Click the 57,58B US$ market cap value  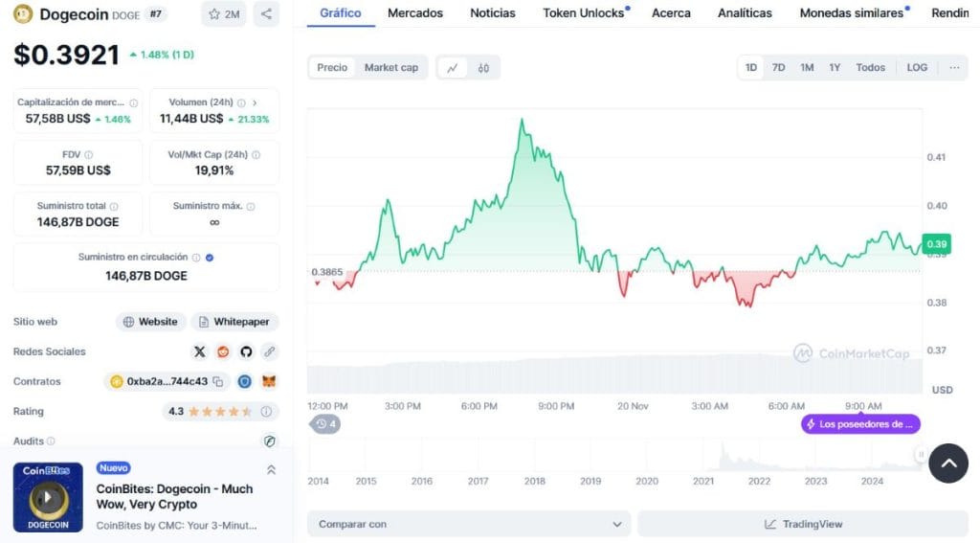(x=57, y=119)
